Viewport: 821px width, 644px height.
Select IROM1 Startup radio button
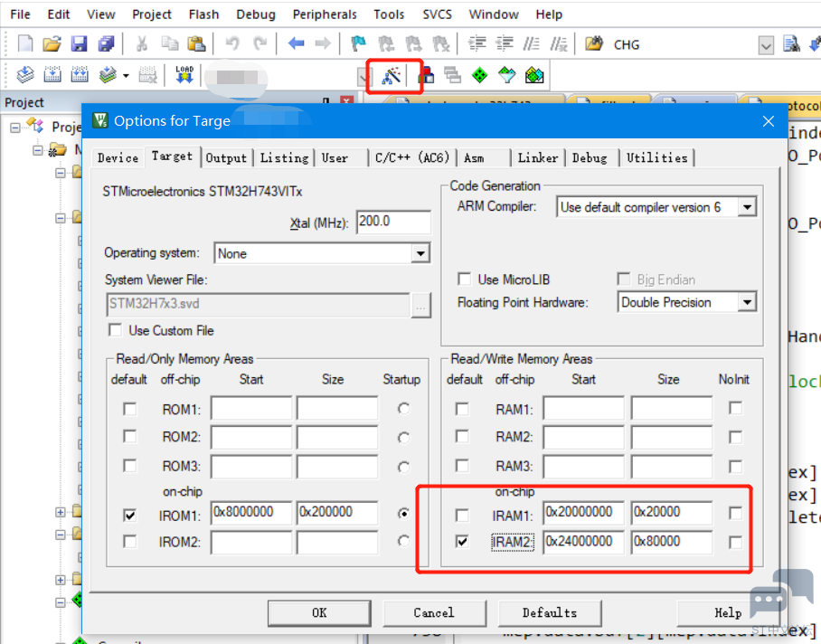point(403,514)
